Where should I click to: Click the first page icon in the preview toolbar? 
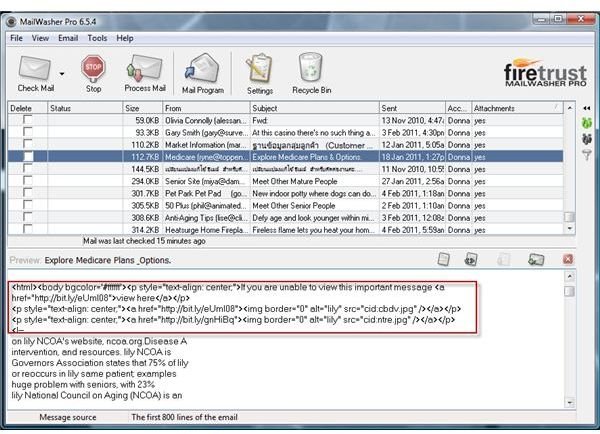point(443,259)
